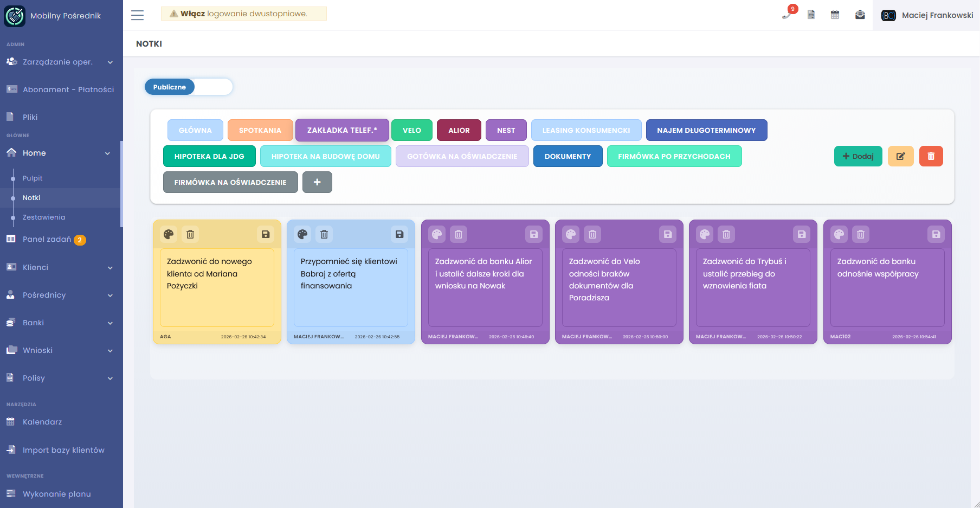Screen dimensions: 980x508
Task: Open the DOKUMENTY notes tab
Action: coord(568,156)
